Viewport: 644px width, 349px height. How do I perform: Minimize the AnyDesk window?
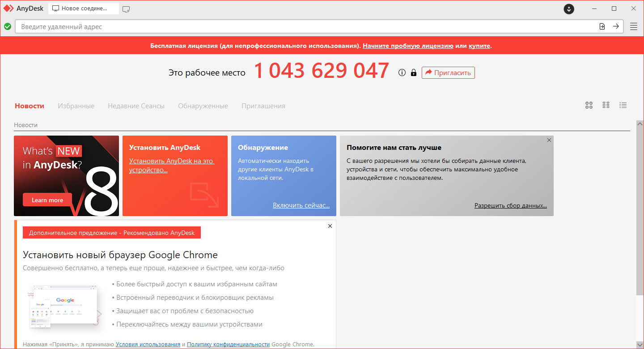(594, 9)
